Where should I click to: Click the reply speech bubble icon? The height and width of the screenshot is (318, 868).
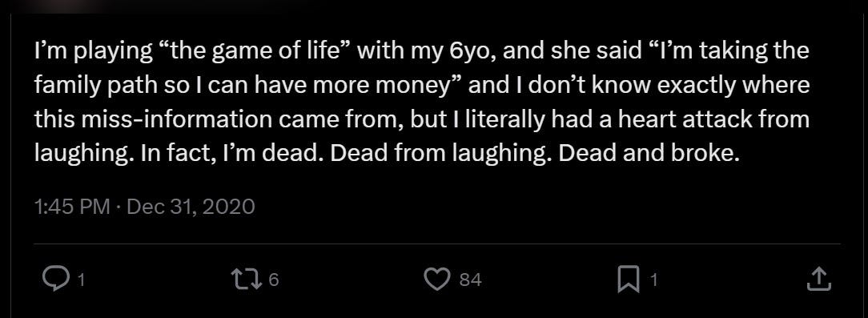tap(55, 280)
